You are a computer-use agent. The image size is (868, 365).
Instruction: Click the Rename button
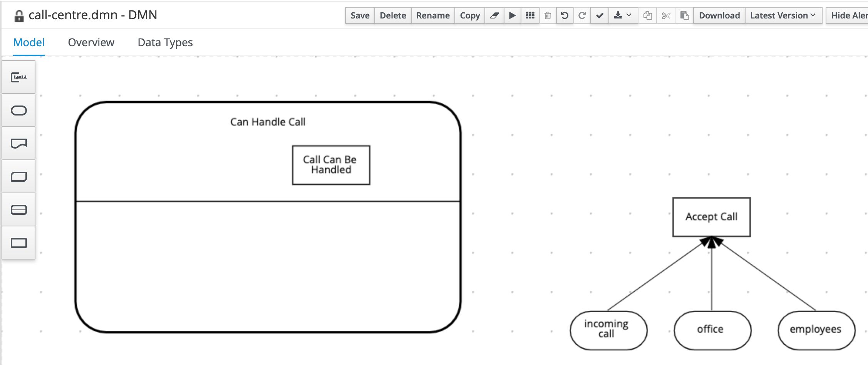(433, 15)
